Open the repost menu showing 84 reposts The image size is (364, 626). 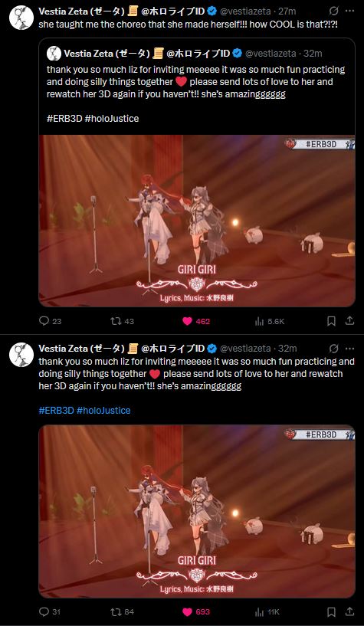point(122,612)
